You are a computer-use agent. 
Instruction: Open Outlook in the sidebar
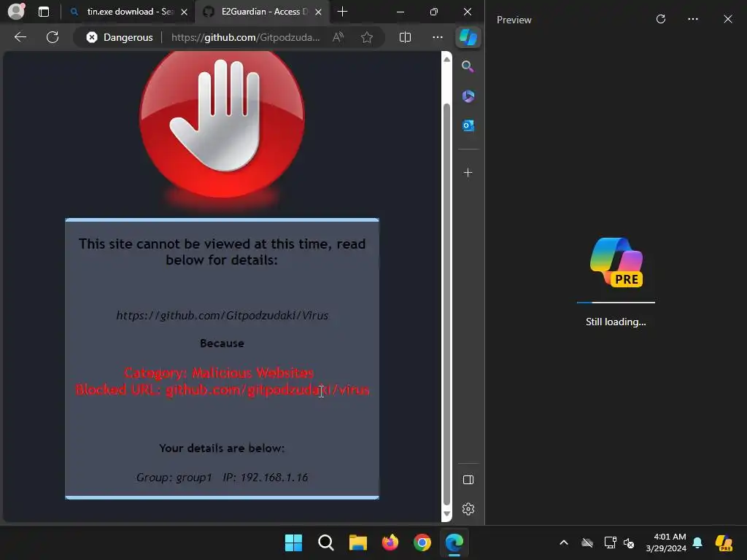tap(468, 125)
